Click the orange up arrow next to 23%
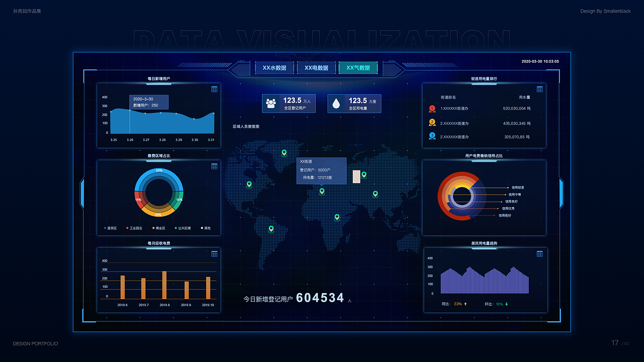The height and width of the screenshot is (362, 644). coord(465,304)
